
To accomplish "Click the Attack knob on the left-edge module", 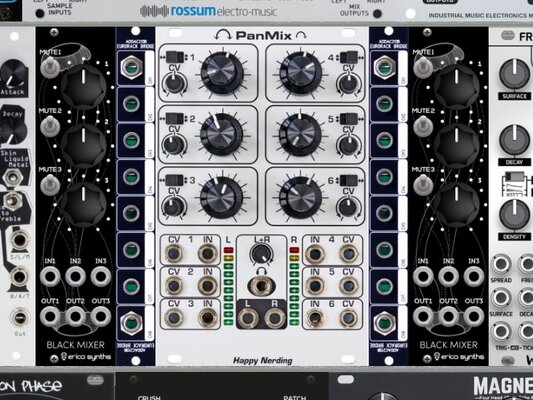I will click(x=13, y=74).
